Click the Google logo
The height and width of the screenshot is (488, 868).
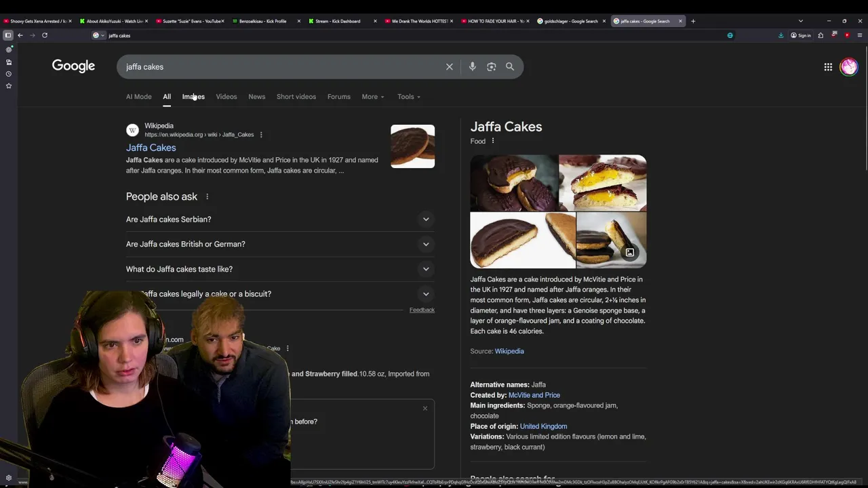tap(73, 66)
